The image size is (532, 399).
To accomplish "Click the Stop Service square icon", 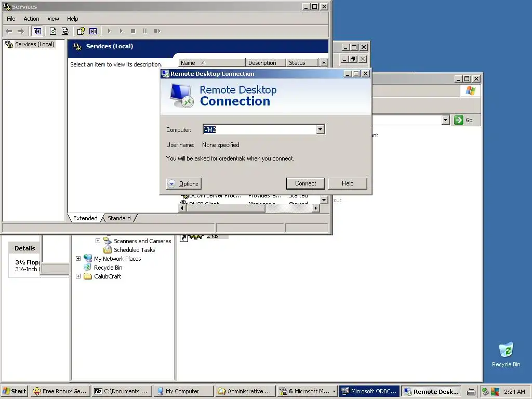I will (x=133, y=31).
